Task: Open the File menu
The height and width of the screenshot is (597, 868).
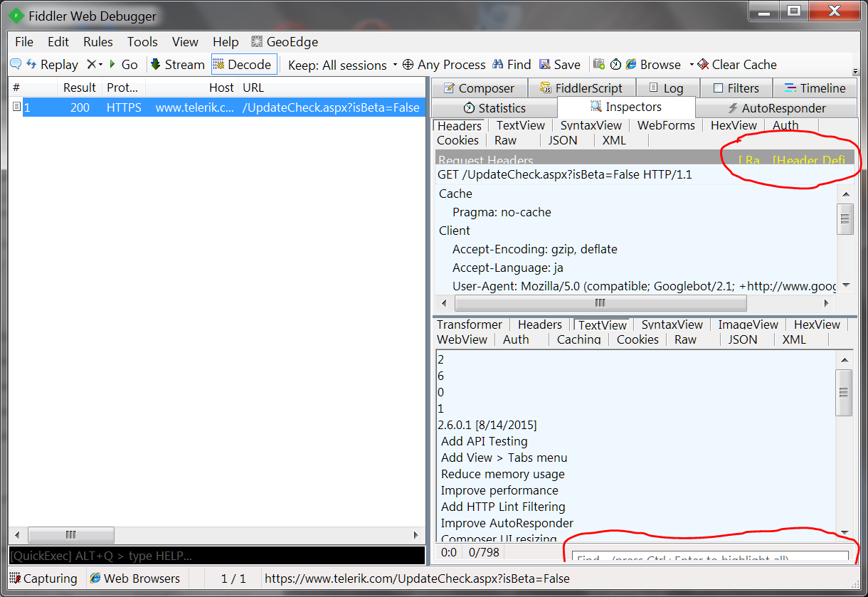Action: [x=24, y=42]
